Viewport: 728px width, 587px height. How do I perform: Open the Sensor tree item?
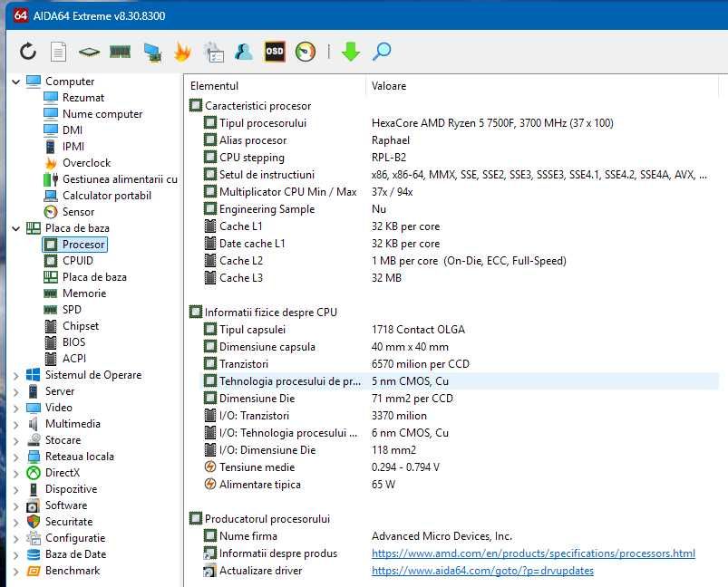pos(69,212)
